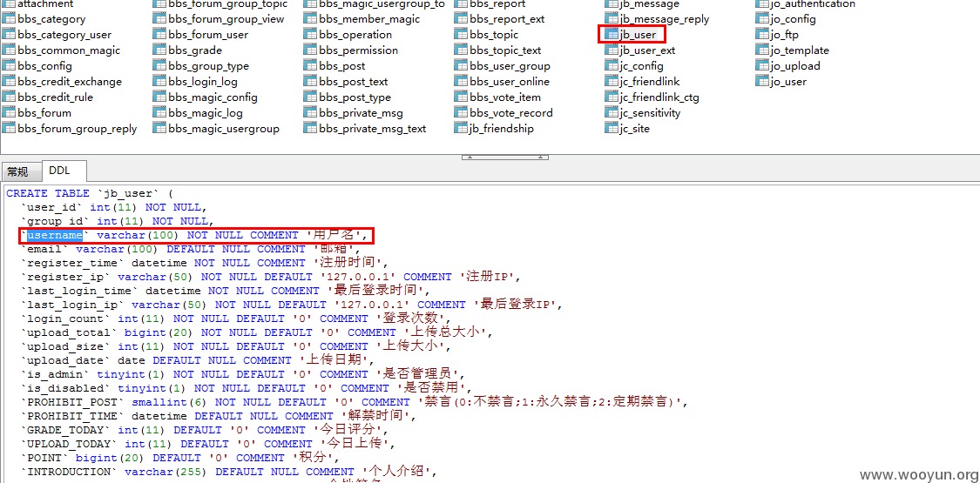This screenshot has height=483, width=980.
Task: Click the `upload_total` column definition line
Action: click(x=257, y=332)
